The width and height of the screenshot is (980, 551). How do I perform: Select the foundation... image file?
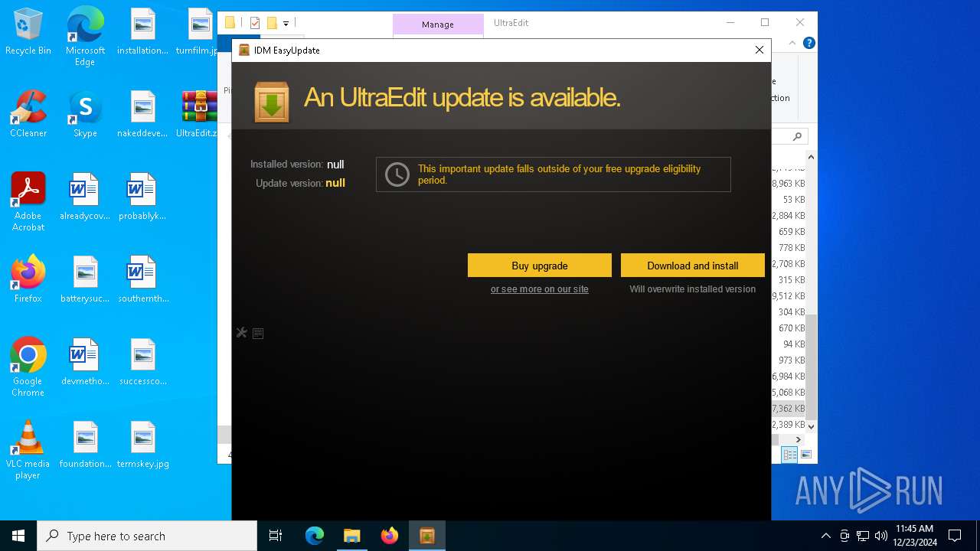[85, 444]
